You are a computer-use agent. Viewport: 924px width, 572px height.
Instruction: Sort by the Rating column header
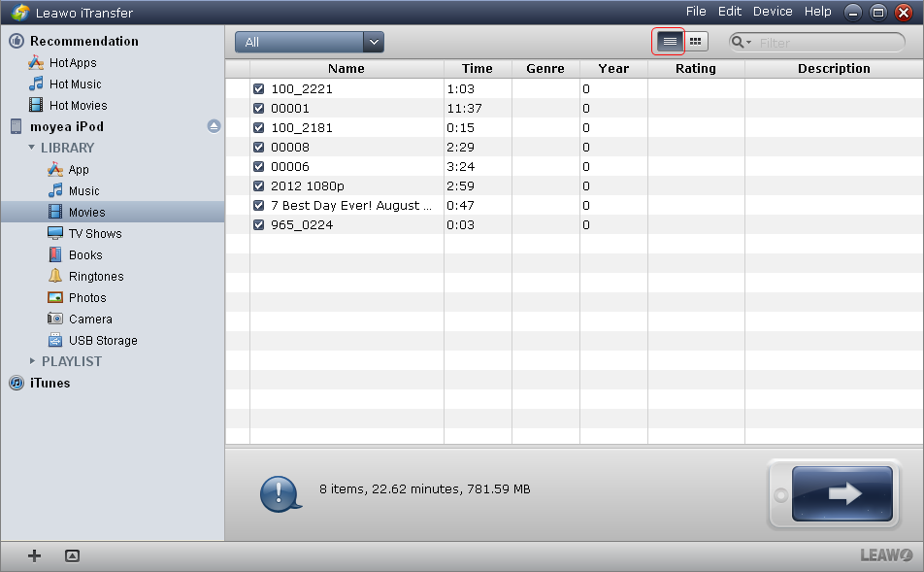coord(696,68)
